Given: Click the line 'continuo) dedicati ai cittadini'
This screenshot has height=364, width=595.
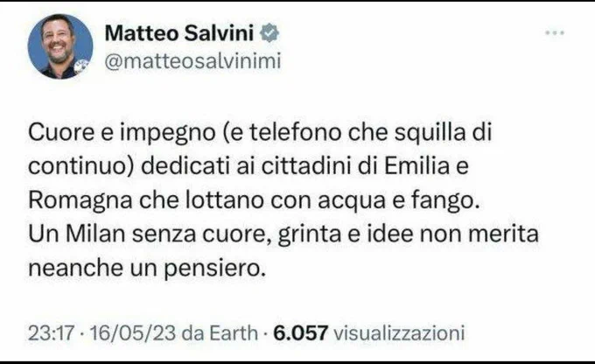Looking at the screenshot, I should [248, 166].
